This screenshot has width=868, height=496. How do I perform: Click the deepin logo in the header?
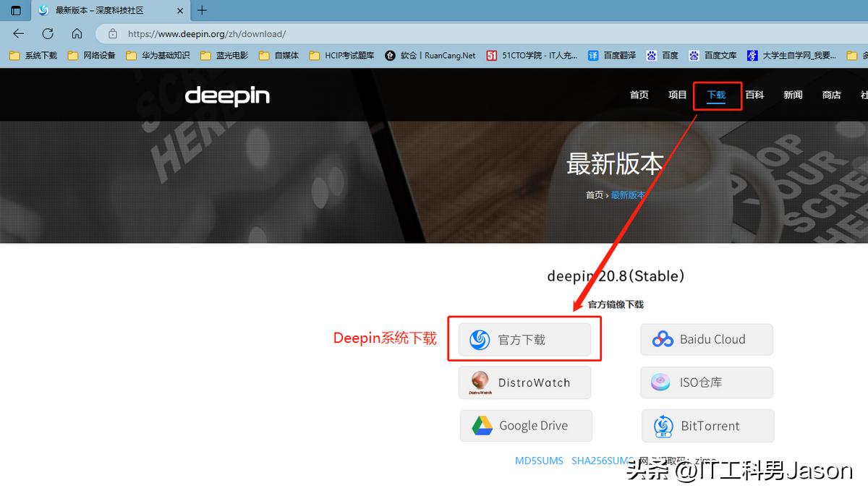pyautogui.click(x=226, y=95)
